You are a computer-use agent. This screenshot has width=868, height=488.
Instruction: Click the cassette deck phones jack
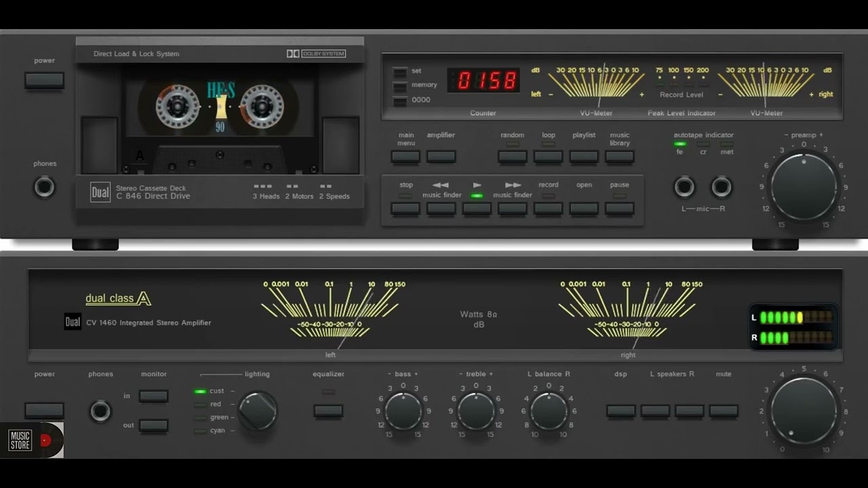[x=45, y=186]
